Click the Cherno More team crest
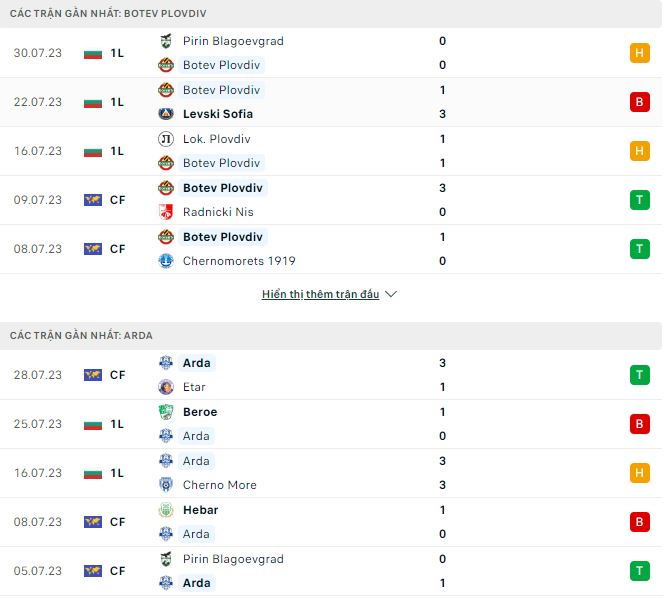This screenshot has width=667, height=598. click(166, 485)
